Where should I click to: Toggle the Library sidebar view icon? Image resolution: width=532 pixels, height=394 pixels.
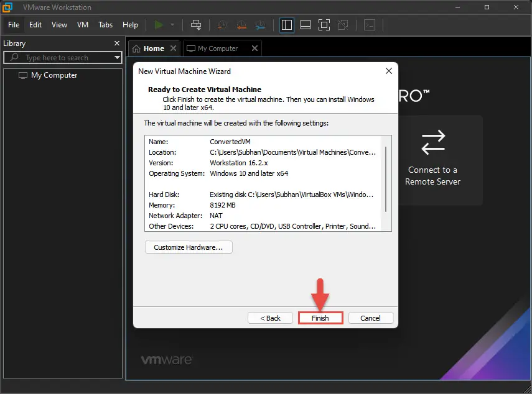tap(287, 25)
